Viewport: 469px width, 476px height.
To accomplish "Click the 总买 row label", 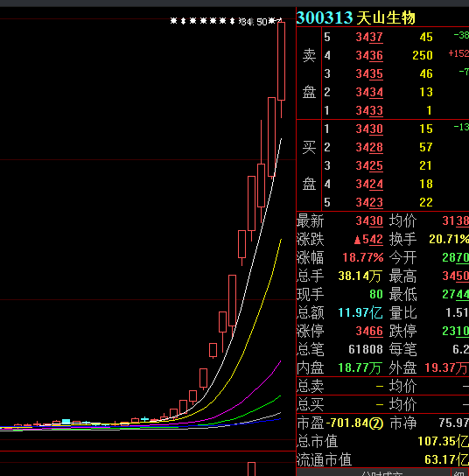I will [311, 404].
